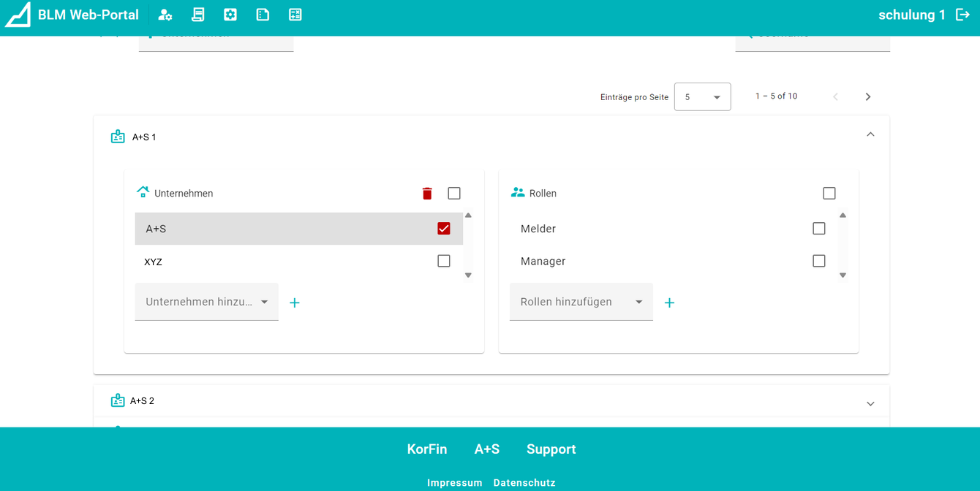Open the Rollen hinzufügen dropdown

pos(581,302)
